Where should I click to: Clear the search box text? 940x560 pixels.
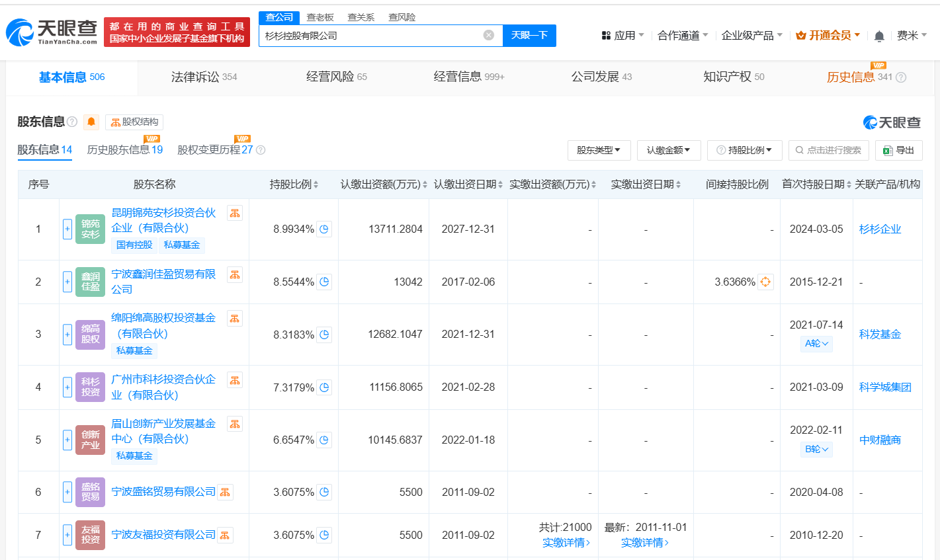(489, 35)
